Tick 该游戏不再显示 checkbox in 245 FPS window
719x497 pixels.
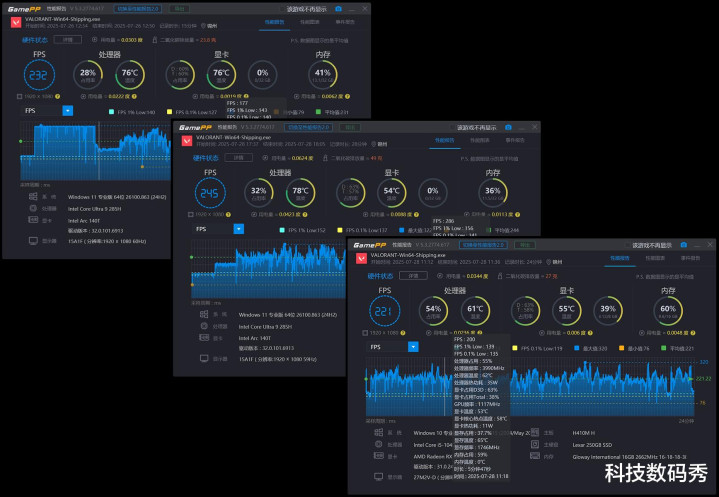(453, 127)
